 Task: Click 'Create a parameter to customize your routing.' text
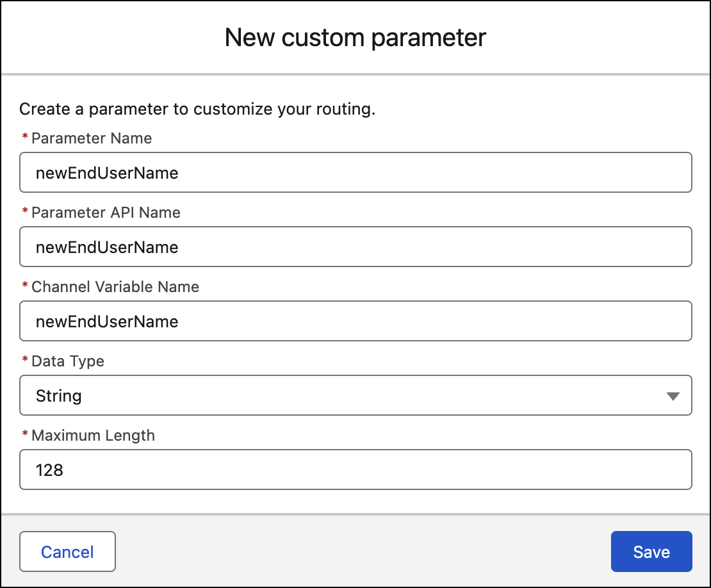[197, 110]
